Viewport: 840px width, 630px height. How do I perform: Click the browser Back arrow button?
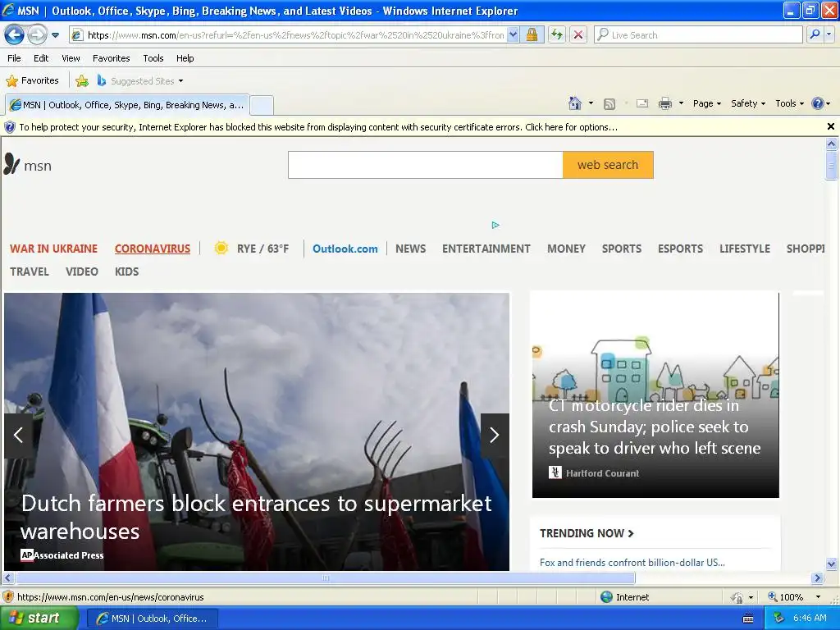(15, 35)
